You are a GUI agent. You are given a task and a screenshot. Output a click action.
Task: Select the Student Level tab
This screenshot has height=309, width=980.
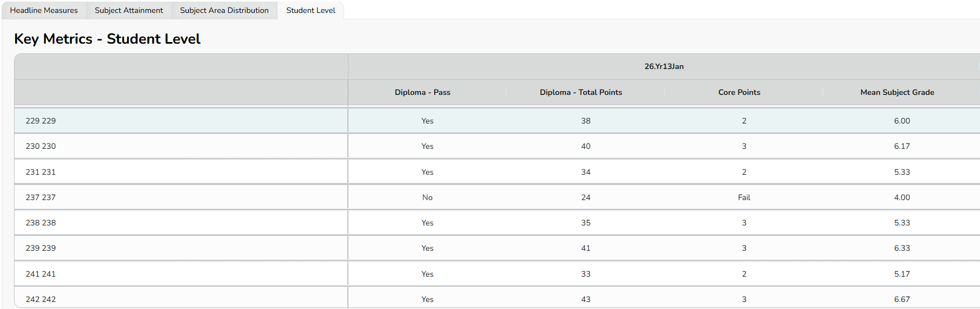(x=311, y=10)
